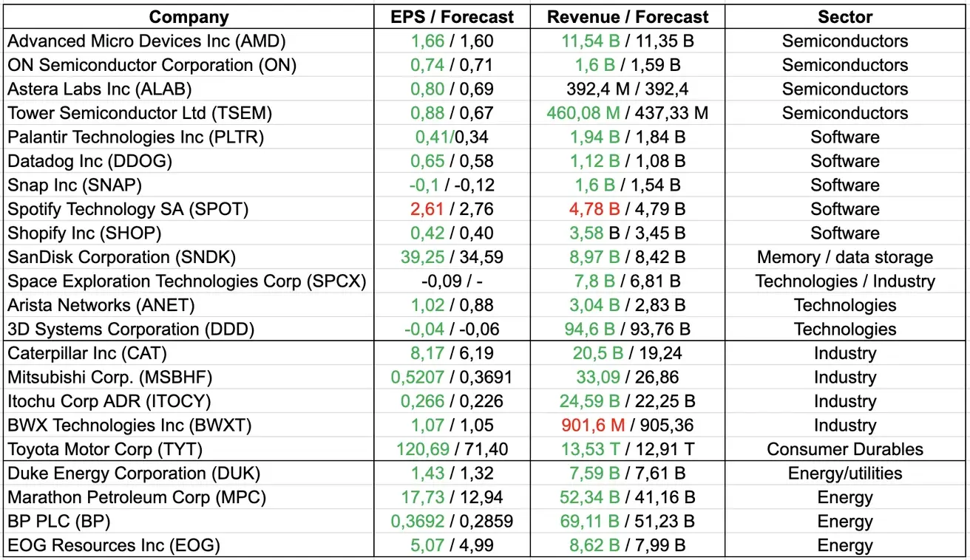
Task: Click the Sector column header
Action: pyautogui.click(x=845, y=17)
